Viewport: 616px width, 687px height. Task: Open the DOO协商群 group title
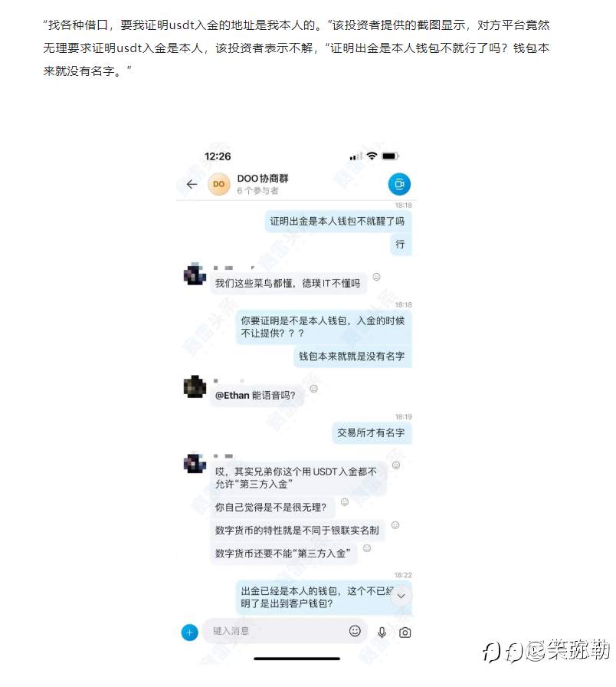click(263, 179)
